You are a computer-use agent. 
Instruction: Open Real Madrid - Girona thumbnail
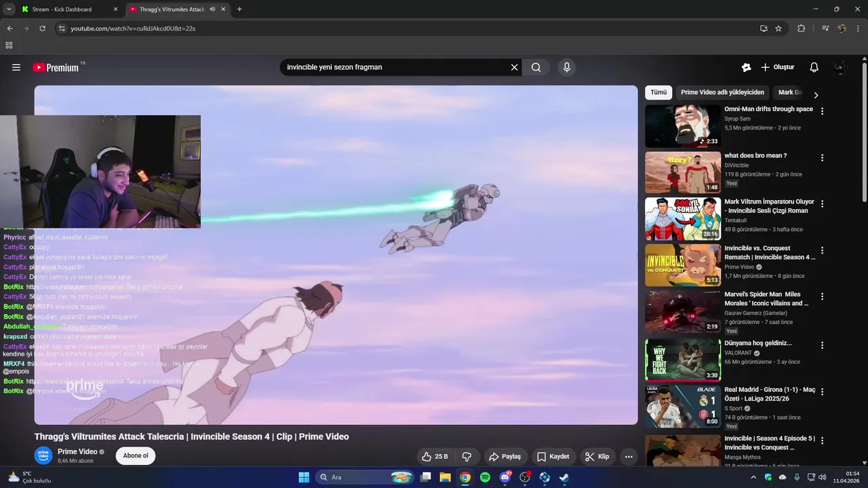pos(683,406)
